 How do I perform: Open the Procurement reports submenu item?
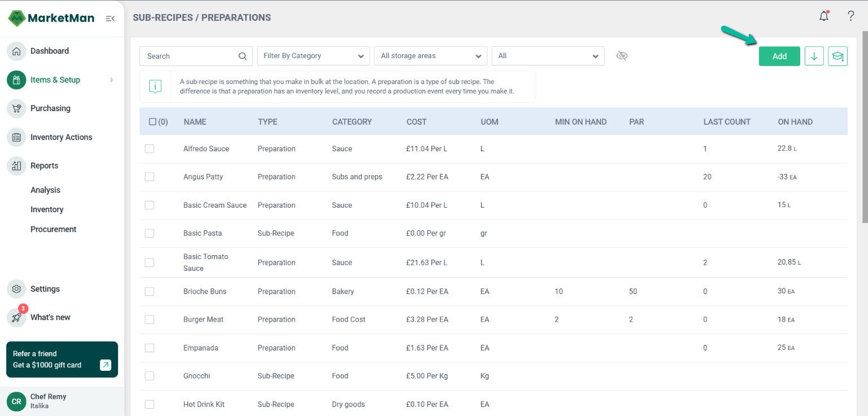pos(53,229)
